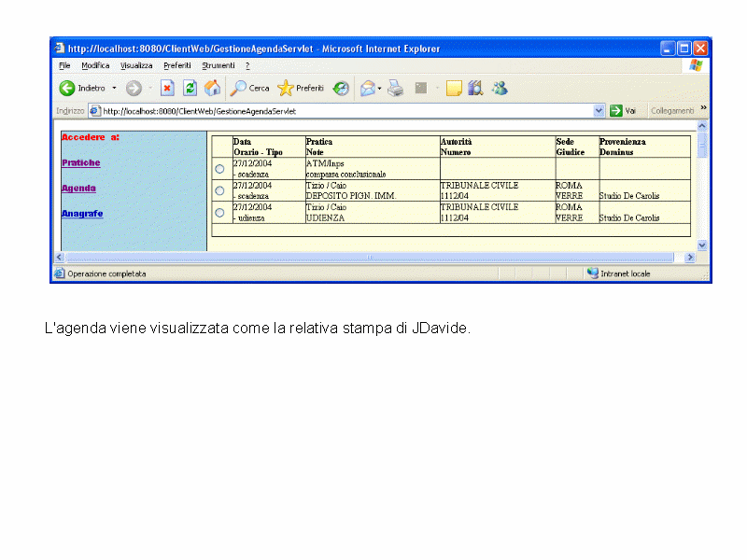The width and height of the screenshot is (747, 560).
Task: Click the address URL input field
Action: click(x=347, y=111)
